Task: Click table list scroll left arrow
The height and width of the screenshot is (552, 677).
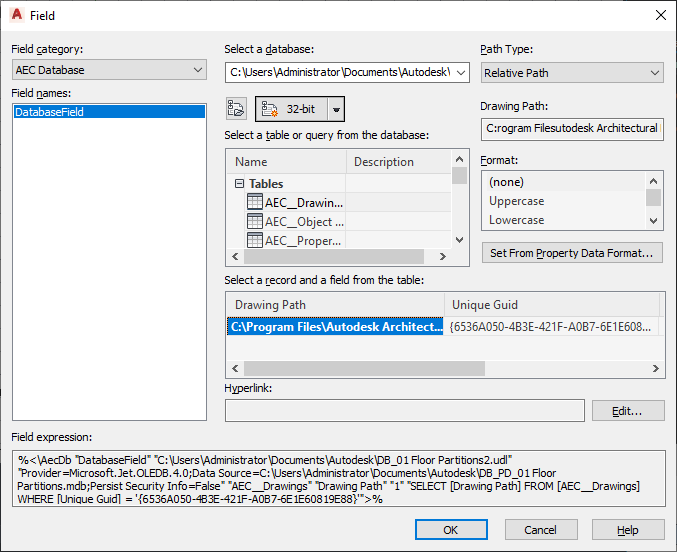Action: coord(235,257)
